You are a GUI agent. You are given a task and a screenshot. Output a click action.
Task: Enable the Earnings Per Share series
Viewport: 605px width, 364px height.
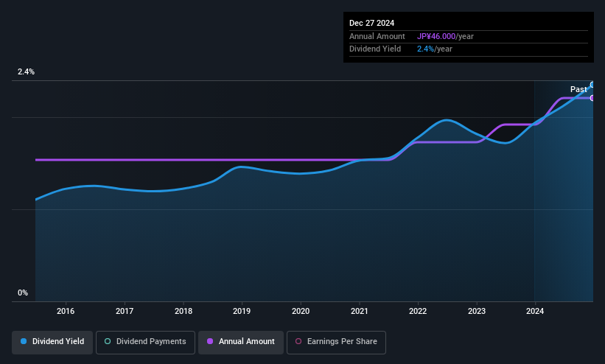(x=336, y=342)
